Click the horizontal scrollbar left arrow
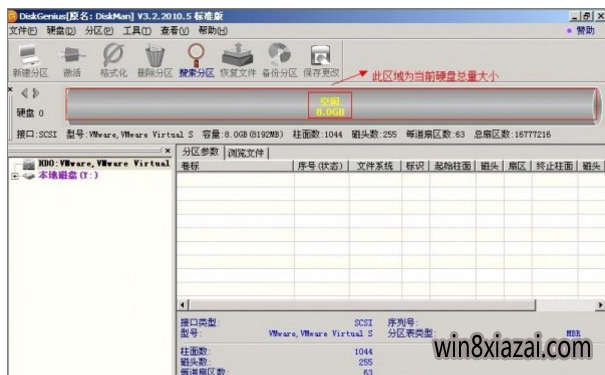This screenshot has width=605, height=375. tap(183, 305)
